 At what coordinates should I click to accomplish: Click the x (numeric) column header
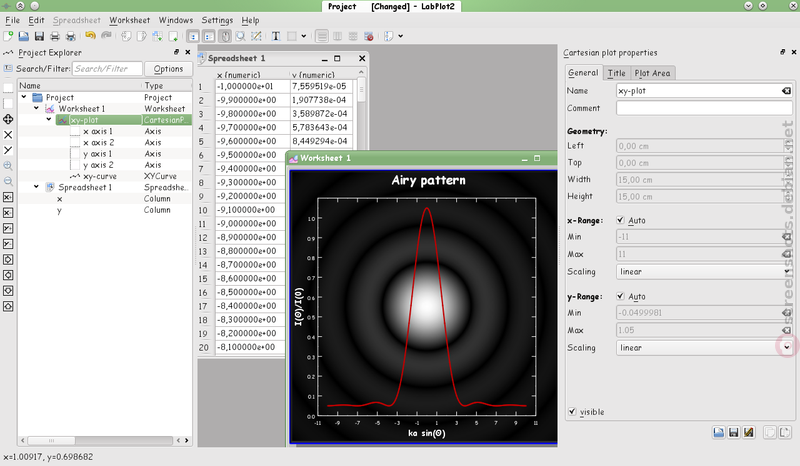click(x=238, y=75)
